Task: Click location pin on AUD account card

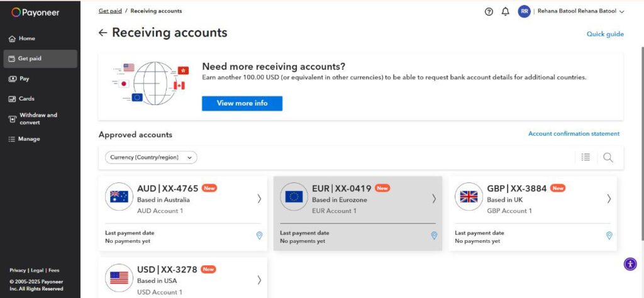Action: (x=259, y=236)
